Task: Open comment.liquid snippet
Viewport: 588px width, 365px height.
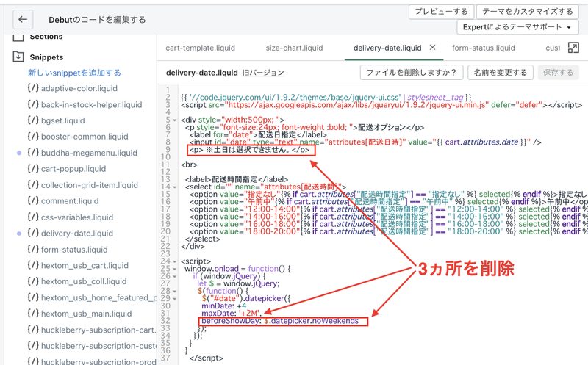Action: (x=70, y=201)
